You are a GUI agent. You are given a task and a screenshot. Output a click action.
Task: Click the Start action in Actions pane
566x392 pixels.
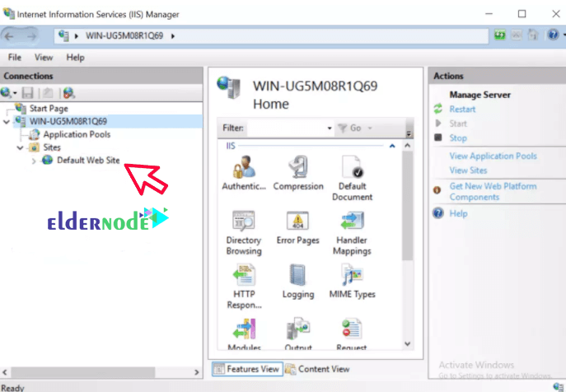458,124
